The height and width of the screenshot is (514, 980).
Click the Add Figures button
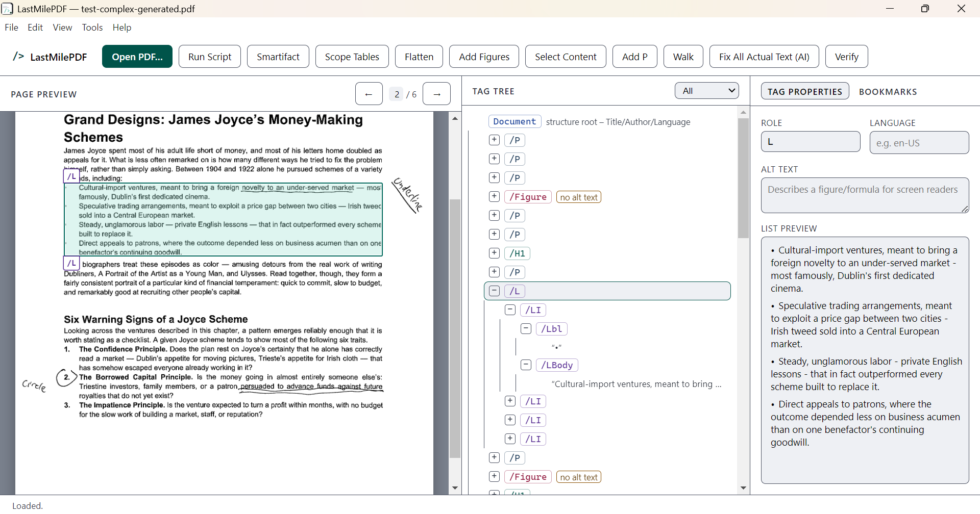point(484,57)
